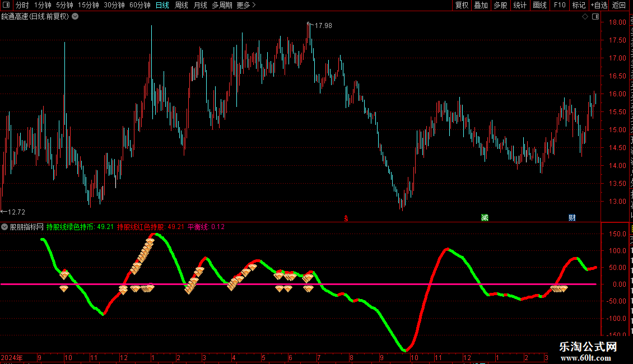Screen dimensions: 633x364
Task: Open the 多股 multi-stock view
Action: [x=500, y=5]
